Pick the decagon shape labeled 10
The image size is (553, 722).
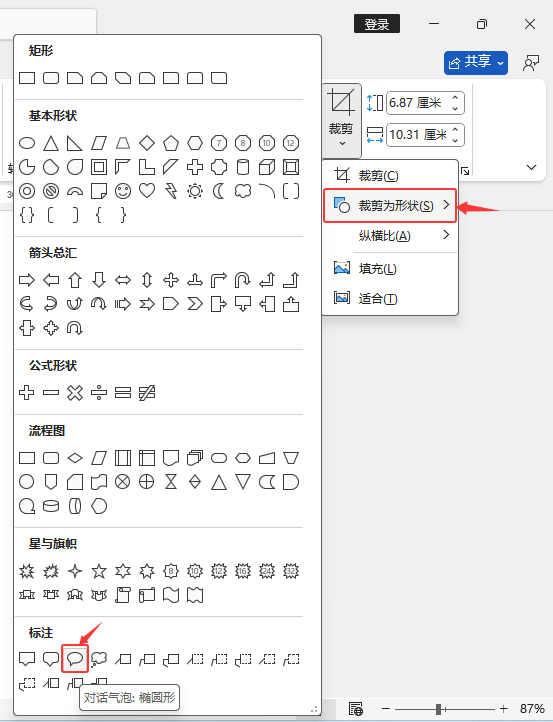click(267, 143)
